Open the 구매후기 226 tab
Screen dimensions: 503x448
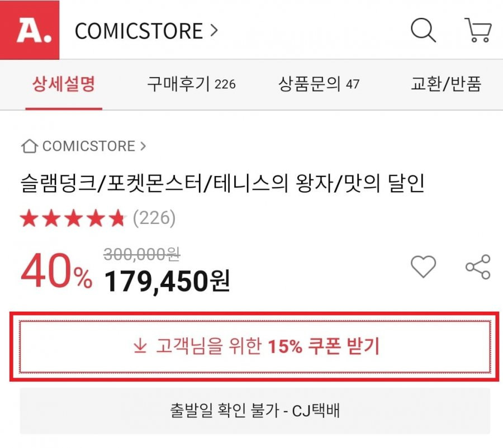(x=192, y=84)
